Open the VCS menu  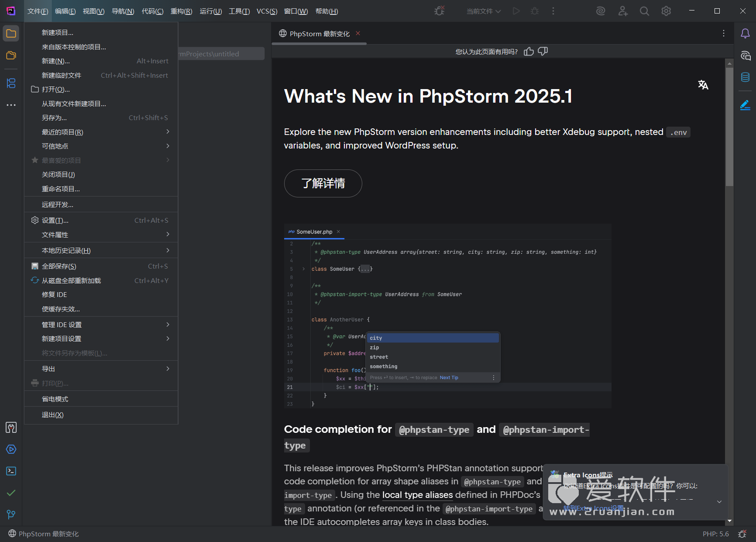(x=267, y=11)
